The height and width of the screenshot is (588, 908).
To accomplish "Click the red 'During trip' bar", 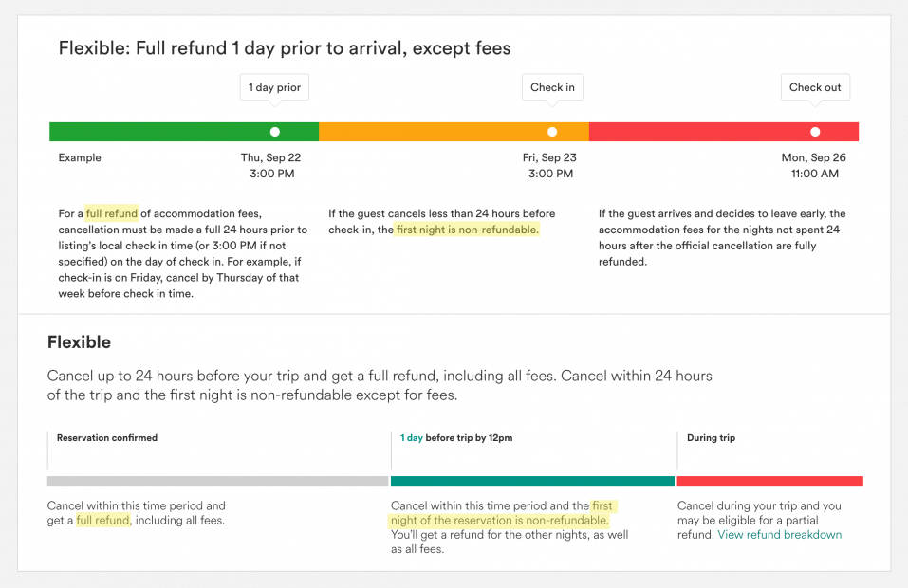I will click(x=769, y=481).
